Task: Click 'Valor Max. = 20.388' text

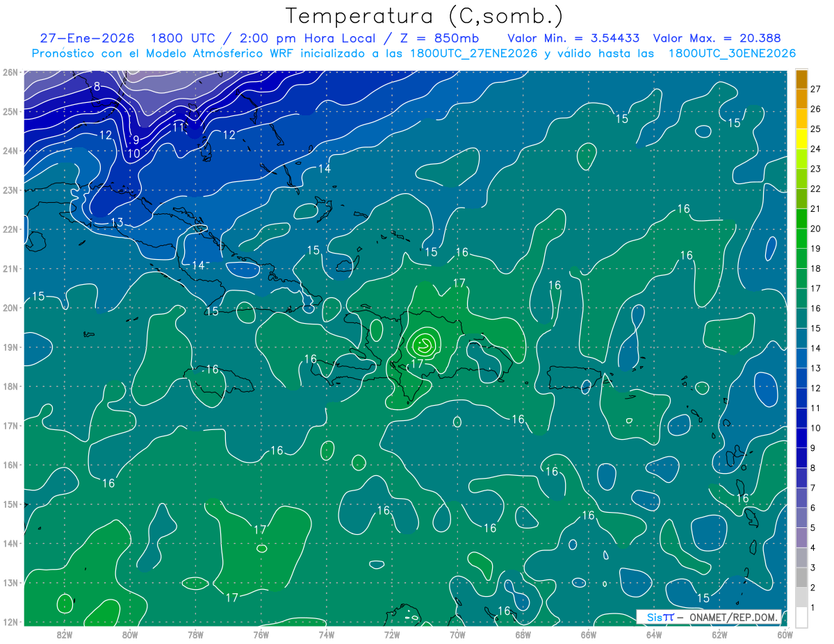Action: point(717,38)
